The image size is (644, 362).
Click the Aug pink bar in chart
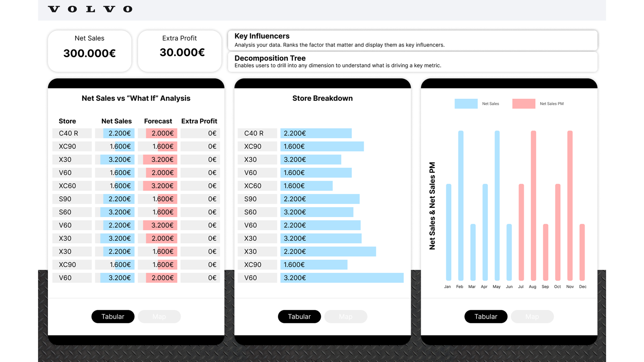[533, 206]
